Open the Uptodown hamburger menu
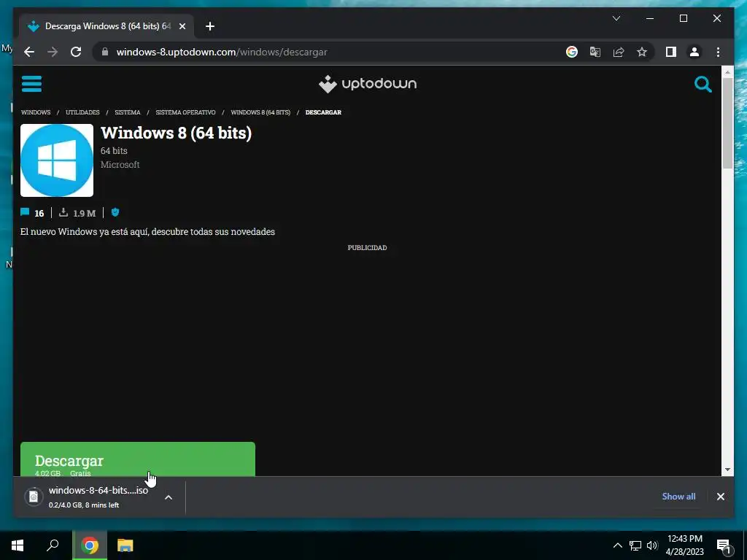This screenshot has width=747, height=560. coord(31,84)
